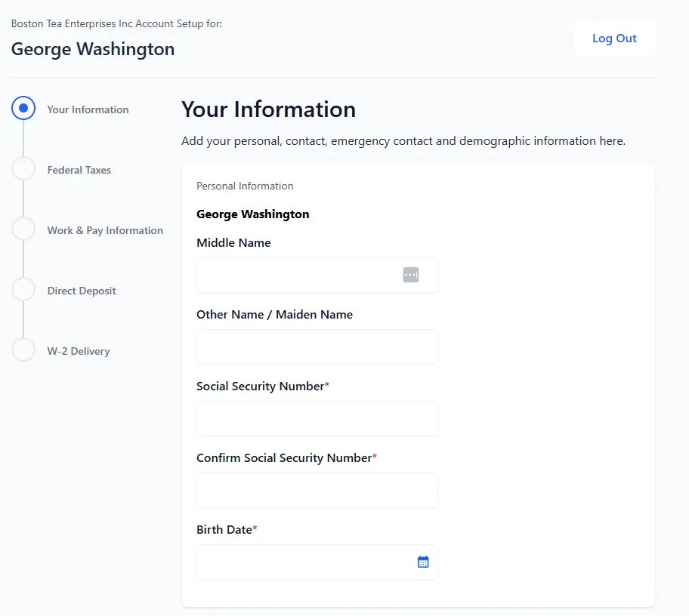This screenshot has width=689, height=616.
Task: Focus the Birth Date input field
Action: click(x=317, y=562)
